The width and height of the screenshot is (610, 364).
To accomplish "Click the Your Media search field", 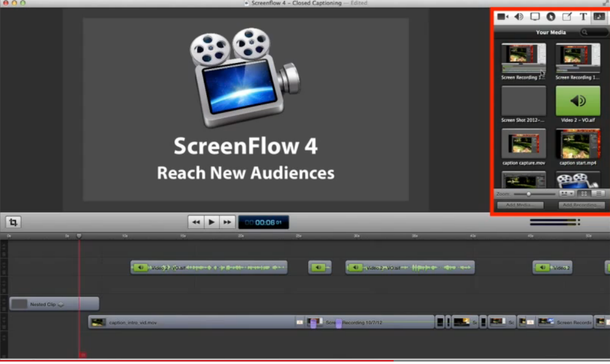I will [593, 32].
